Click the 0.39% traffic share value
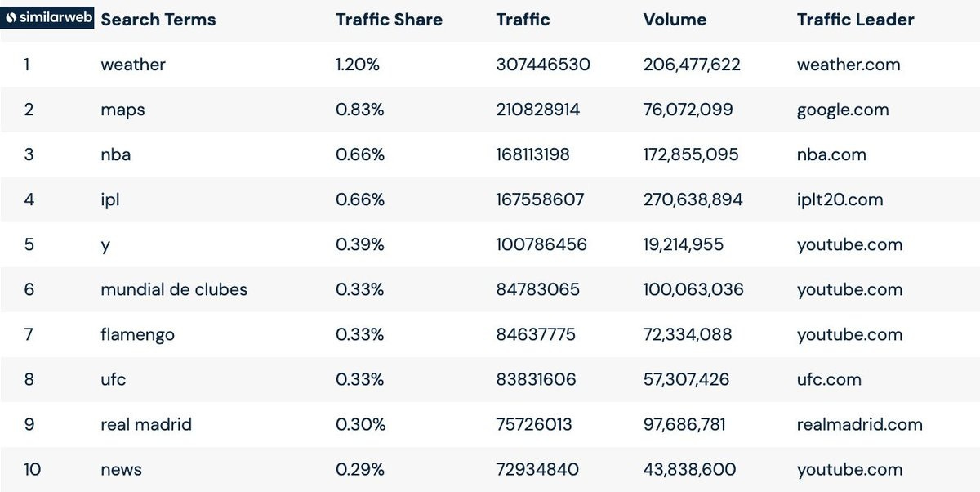 359,244
